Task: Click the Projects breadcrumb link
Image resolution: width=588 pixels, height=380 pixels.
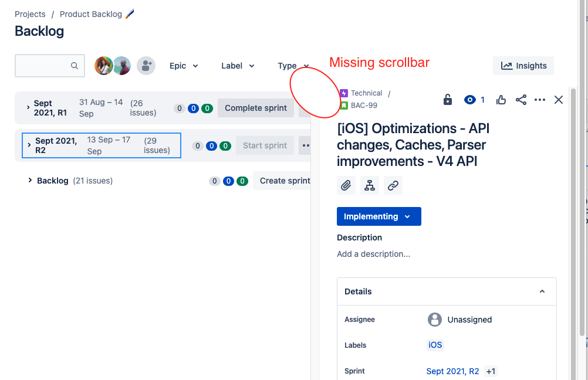Action: tap(30, 14)
